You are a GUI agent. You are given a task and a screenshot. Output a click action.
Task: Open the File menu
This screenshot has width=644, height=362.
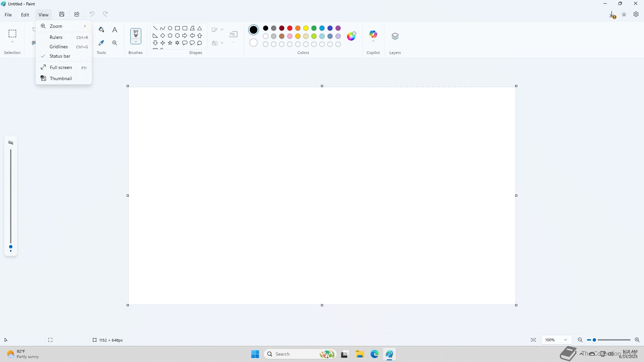point(8,15)
